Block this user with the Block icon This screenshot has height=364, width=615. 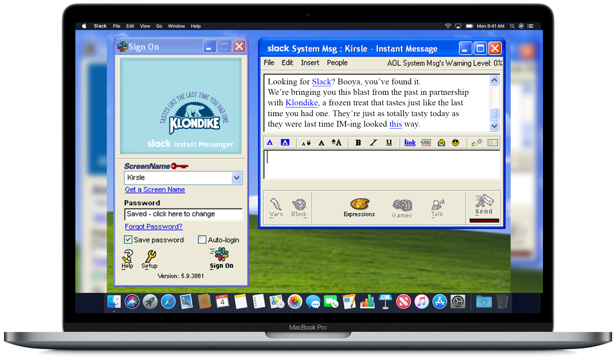(x=299, y=207)
